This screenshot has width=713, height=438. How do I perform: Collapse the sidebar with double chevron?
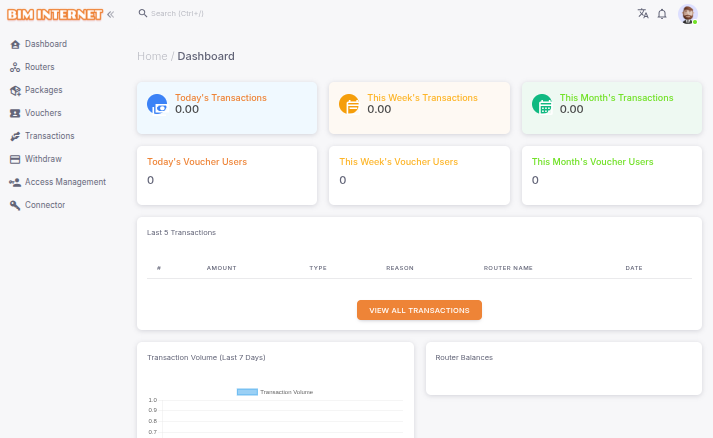point(110,14)
